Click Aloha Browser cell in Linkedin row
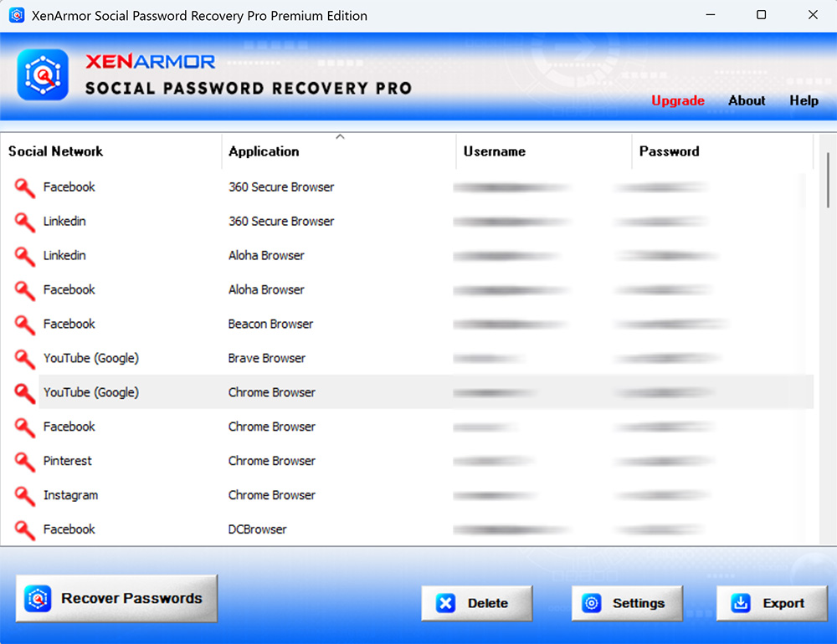 (266, 256)
